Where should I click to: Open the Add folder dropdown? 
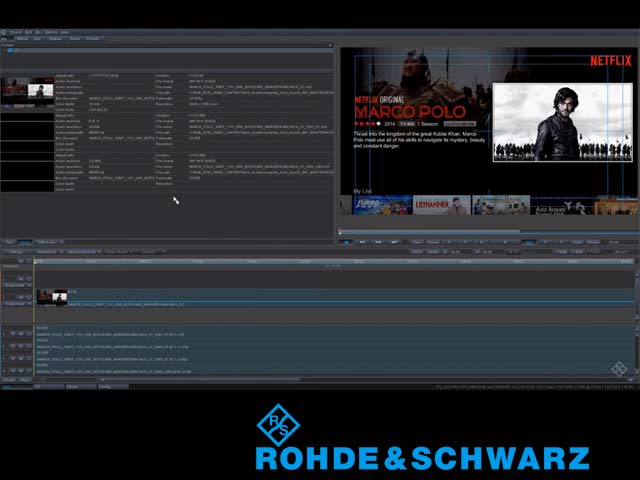[x=49, y=242]
